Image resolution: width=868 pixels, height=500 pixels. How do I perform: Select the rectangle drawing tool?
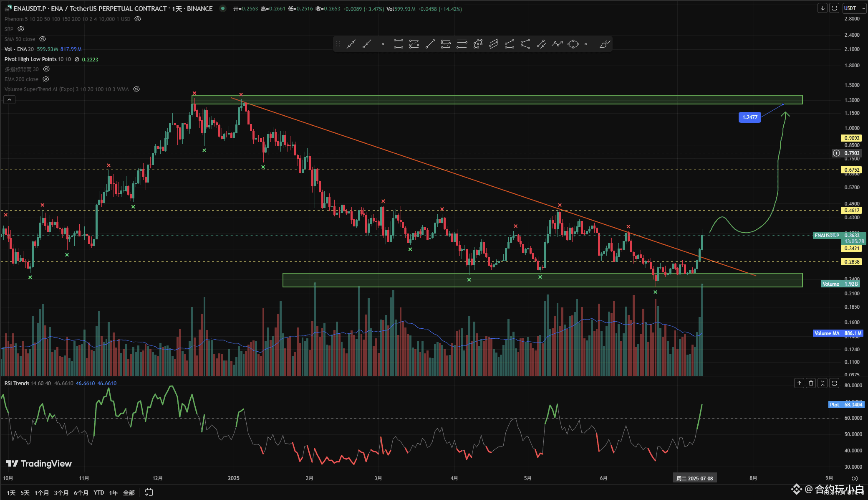tap(399, 44)
